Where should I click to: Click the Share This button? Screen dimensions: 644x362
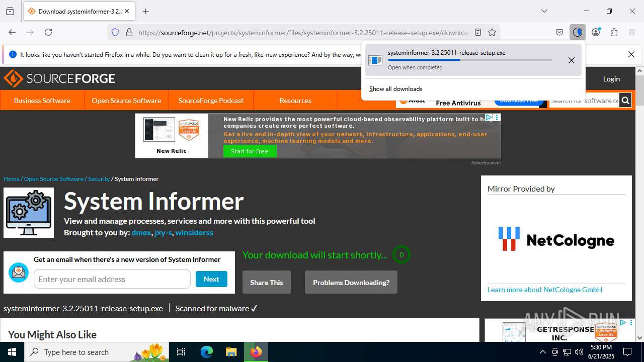tap(267, 282)
